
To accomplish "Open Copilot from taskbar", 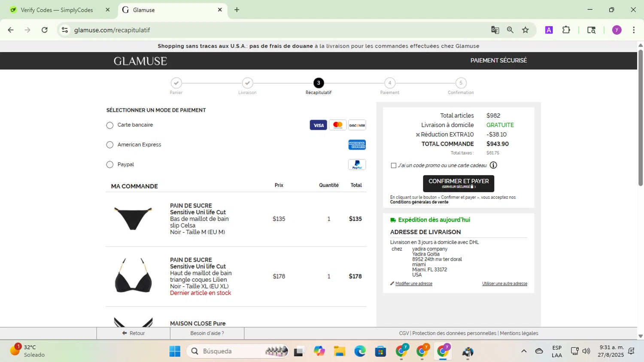I will click(x=319, y=351).
